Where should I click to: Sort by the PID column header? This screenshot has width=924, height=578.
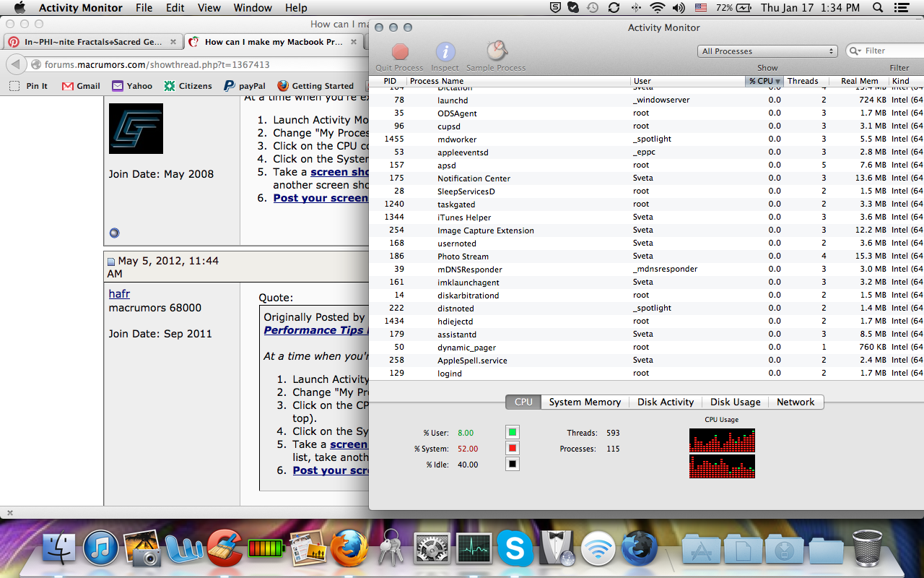[389, 81]
